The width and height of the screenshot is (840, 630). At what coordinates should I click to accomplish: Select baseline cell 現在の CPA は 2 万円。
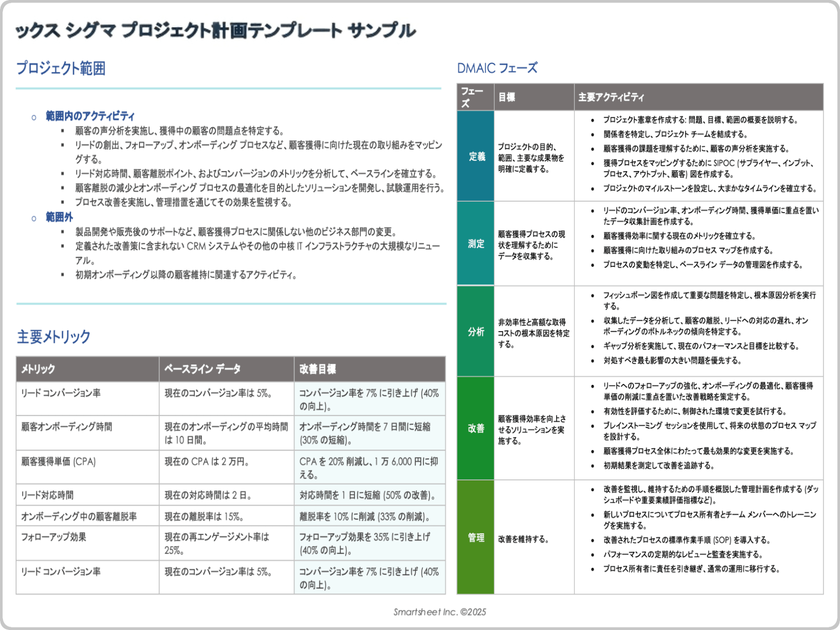(x=226, y=467)
